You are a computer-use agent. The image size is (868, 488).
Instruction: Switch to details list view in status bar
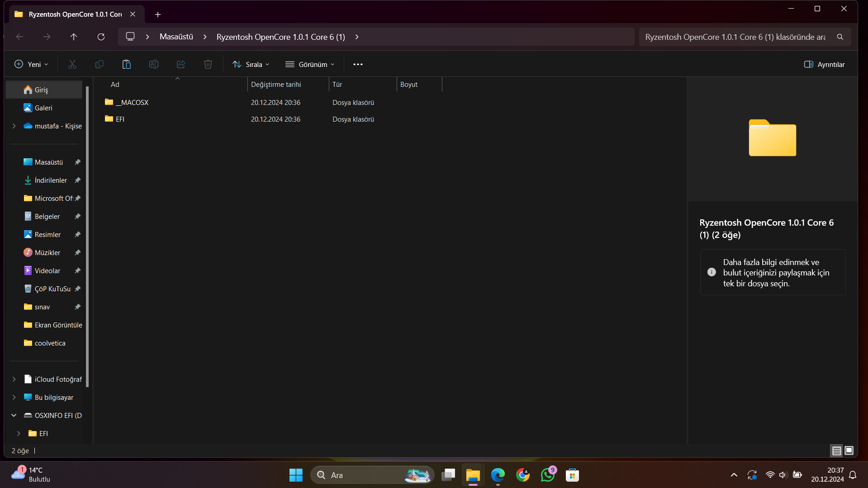[836, 450]
